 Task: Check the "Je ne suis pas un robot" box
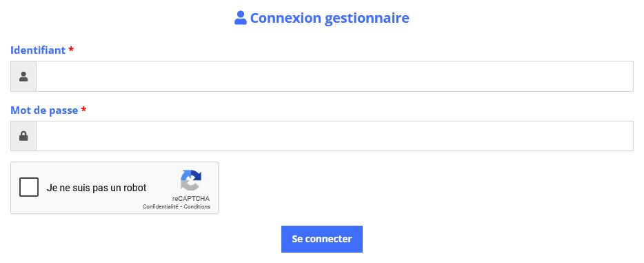(29, 187)
